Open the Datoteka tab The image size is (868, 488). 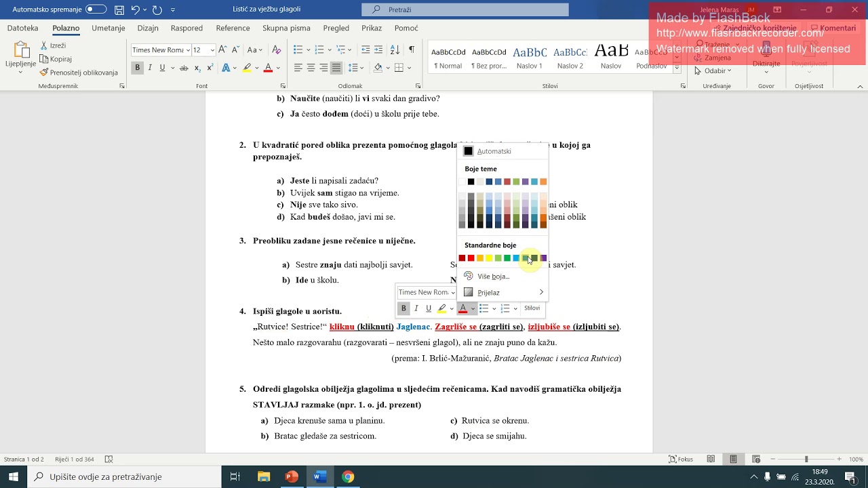pyautogui.click(x=22, y=28)
